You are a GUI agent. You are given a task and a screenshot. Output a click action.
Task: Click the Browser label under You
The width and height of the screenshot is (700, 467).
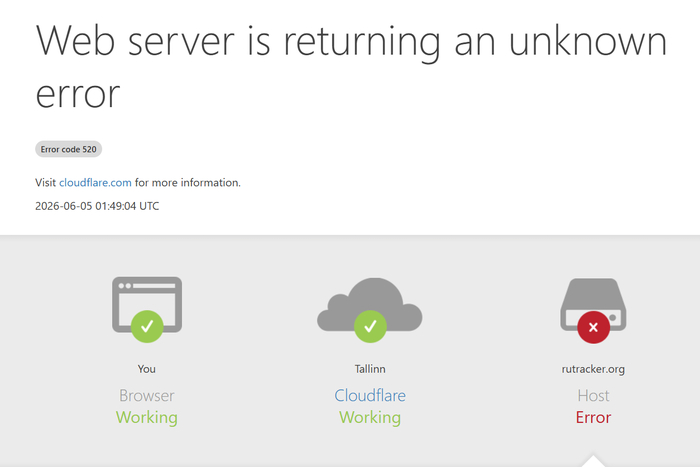tap(147, 396)
